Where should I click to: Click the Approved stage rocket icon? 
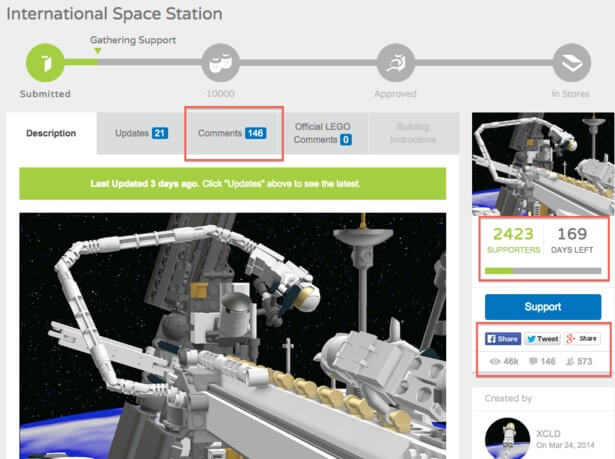(x=397, y=63)
